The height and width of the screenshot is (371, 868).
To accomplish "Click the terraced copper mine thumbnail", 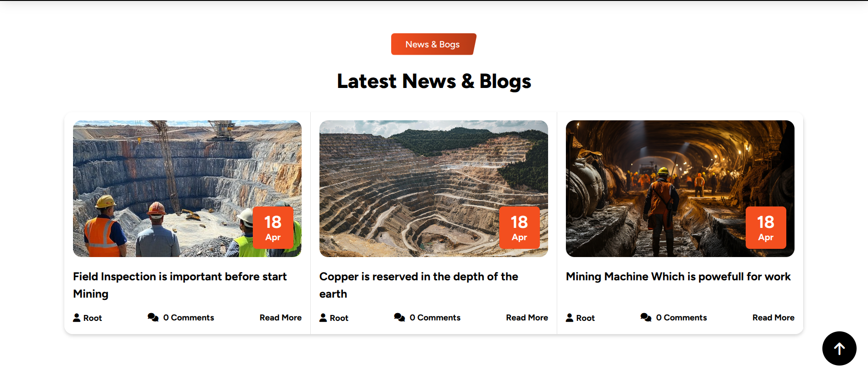I will (x=434, y=189).
